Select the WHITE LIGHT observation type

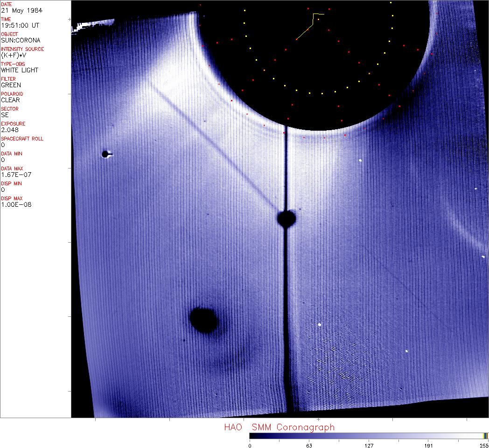20,70
